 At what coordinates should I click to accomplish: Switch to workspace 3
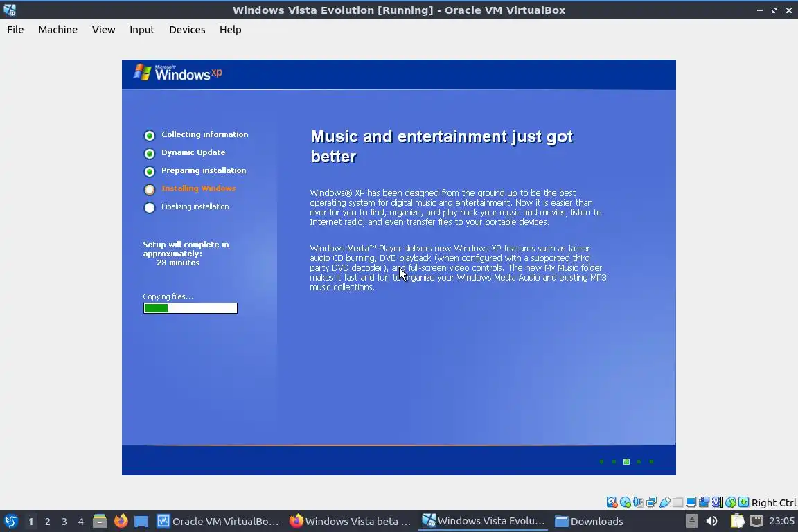[x=64, y=522]
